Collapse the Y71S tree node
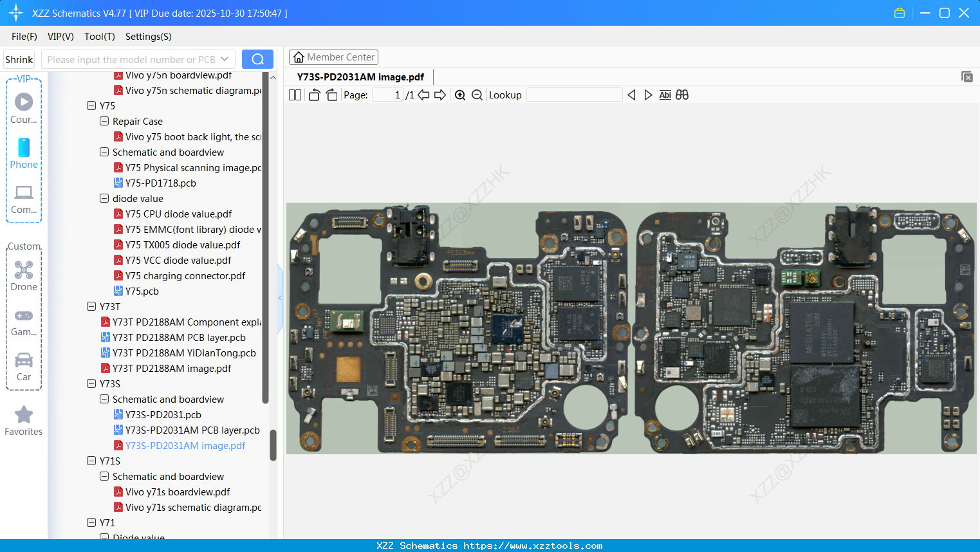 coord(91,461)
